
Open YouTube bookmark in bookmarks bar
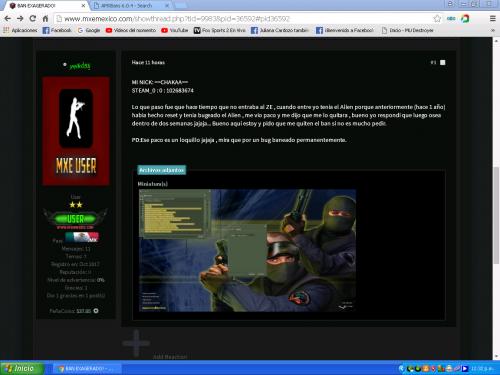click(x=175, y=30)
